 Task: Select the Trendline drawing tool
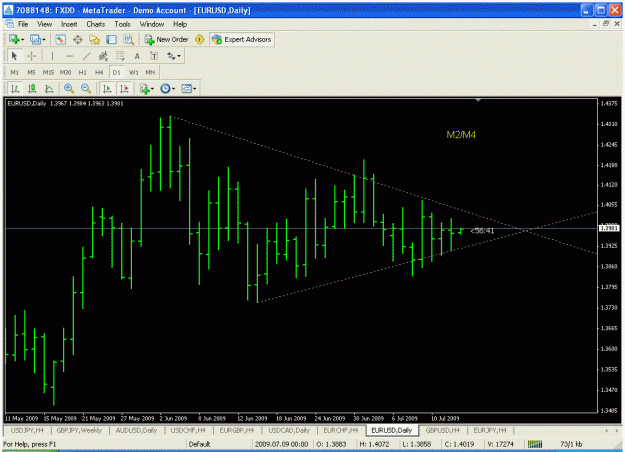pos(86,56)
